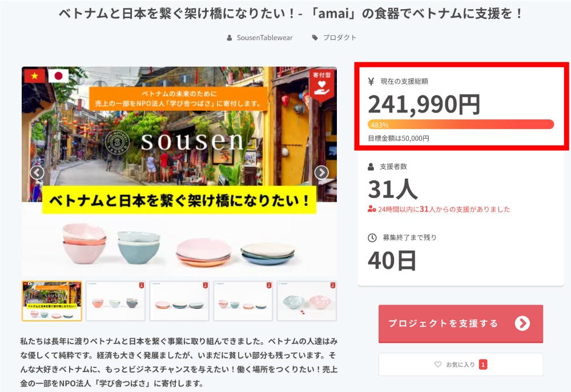571x392 pixels.
Task: Click the previous image arrow on carousel
Action: (37, 172)
